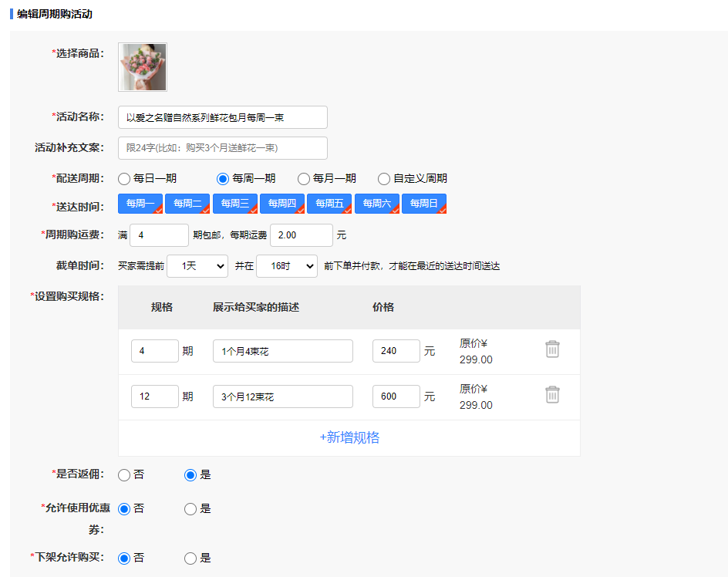728x577 pixels.
Task: Add a new spec with +新增规格
Action: (349, 437)
